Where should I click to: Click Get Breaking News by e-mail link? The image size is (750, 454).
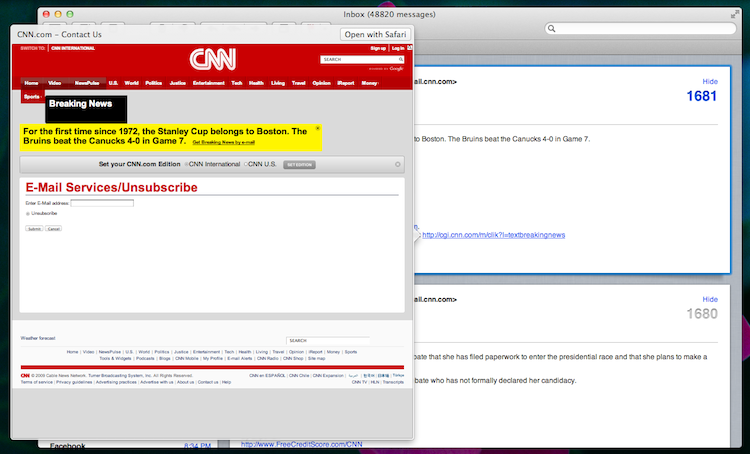tap(223, 142)
